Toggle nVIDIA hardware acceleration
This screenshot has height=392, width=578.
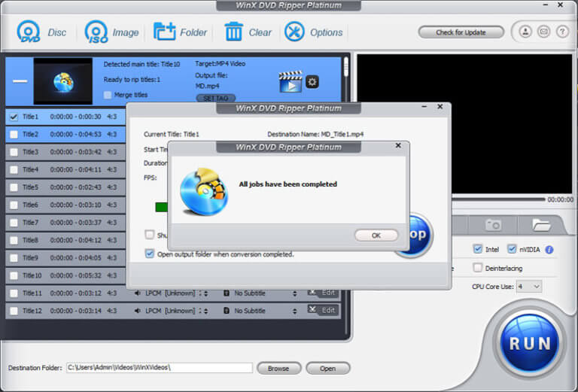[x=512, y=249]
